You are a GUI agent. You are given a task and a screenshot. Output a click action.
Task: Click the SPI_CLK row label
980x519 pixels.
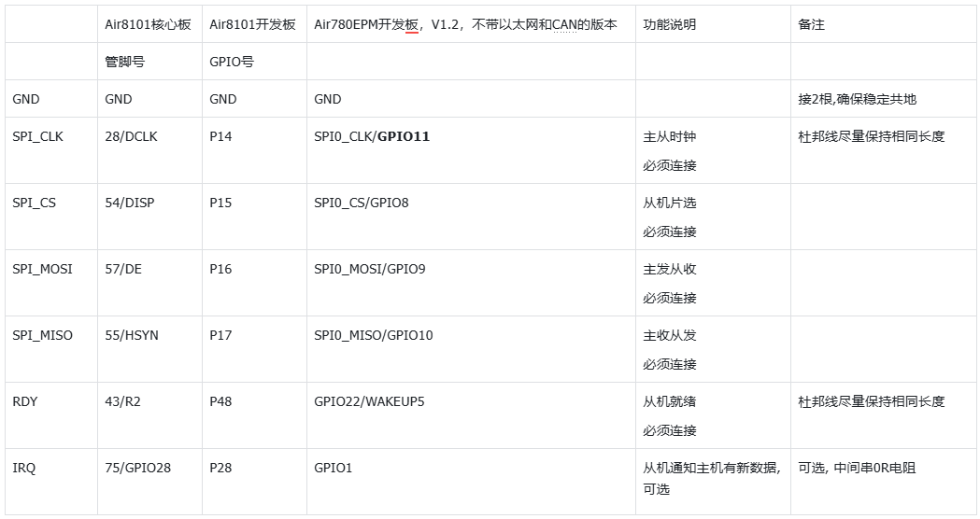[x=37, y=136]
